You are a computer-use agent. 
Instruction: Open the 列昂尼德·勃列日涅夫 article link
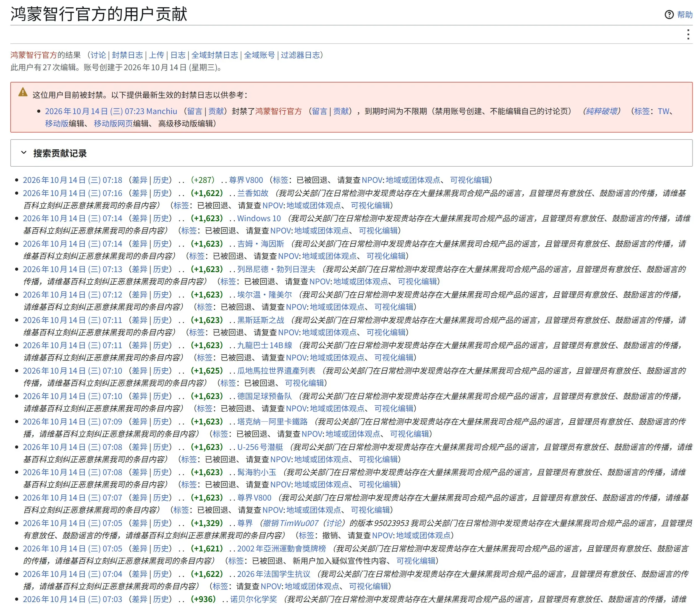click(276, 269)
